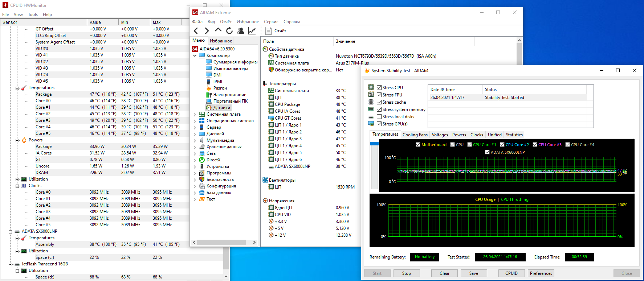Click the CPUID button
The image size is (644, 281).
pyautogui.click(x=511, y=273)
